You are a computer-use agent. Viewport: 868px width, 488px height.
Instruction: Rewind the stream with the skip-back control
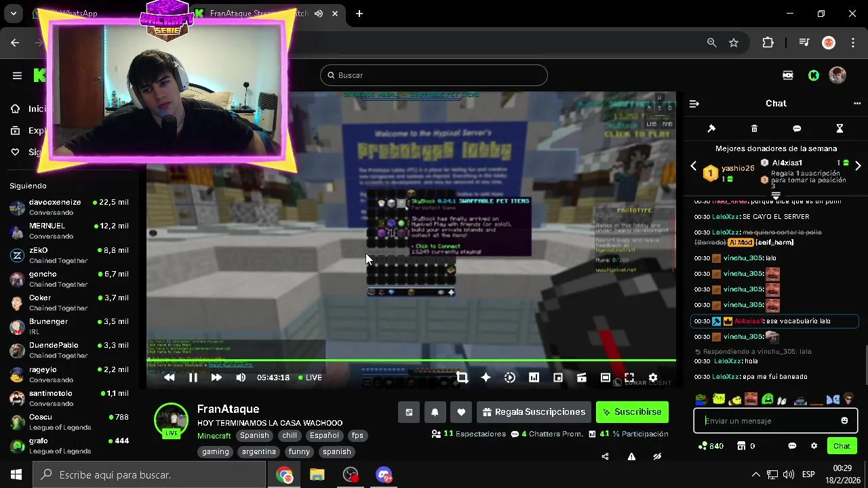170,378
